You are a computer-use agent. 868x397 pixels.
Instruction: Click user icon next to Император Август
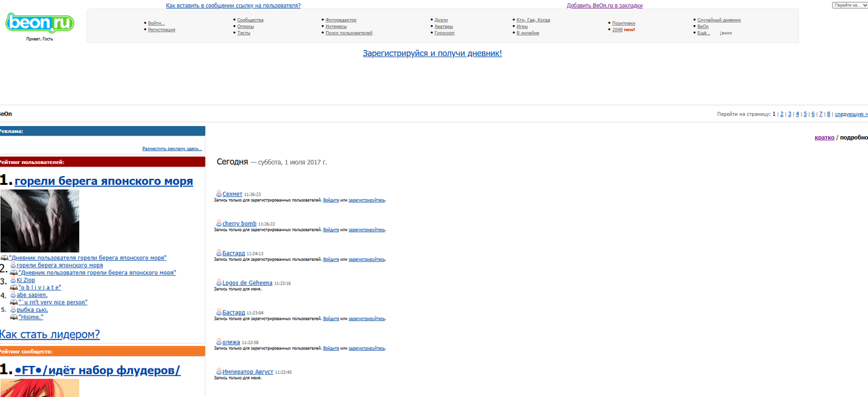point(218,371)
